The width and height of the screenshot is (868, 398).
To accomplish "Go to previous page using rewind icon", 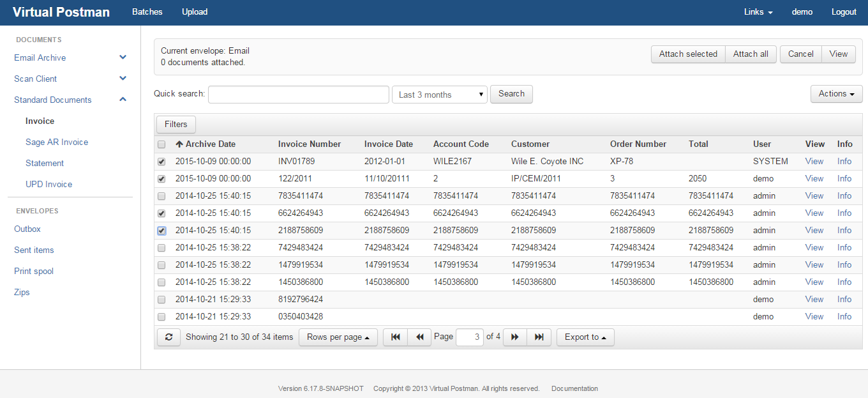I will click(419, 337).
